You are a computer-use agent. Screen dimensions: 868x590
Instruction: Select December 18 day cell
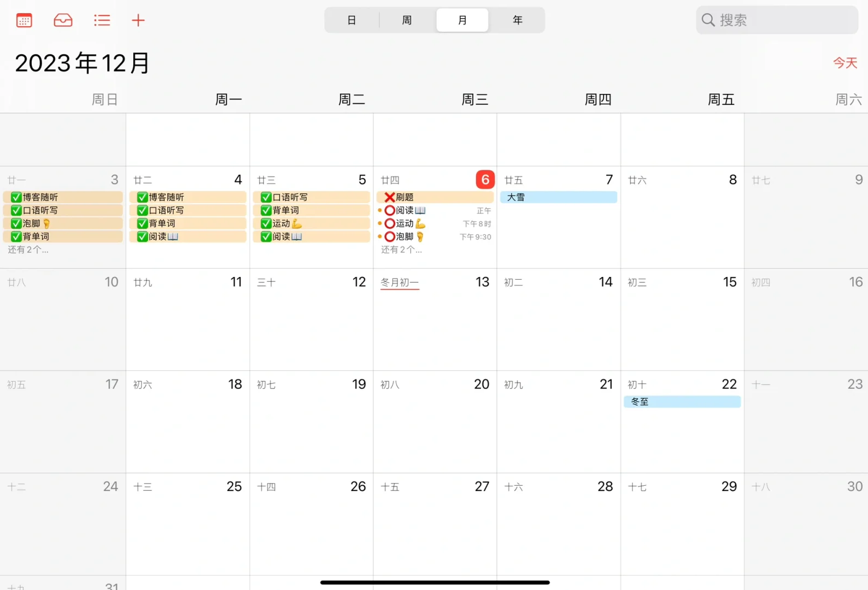(x=188, y=422)
